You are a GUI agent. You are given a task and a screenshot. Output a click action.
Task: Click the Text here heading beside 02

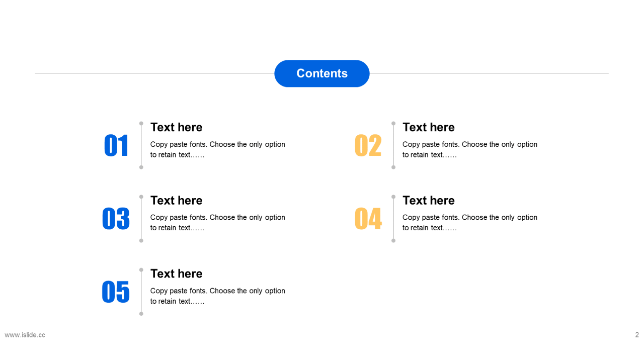(x=429, y=127)
